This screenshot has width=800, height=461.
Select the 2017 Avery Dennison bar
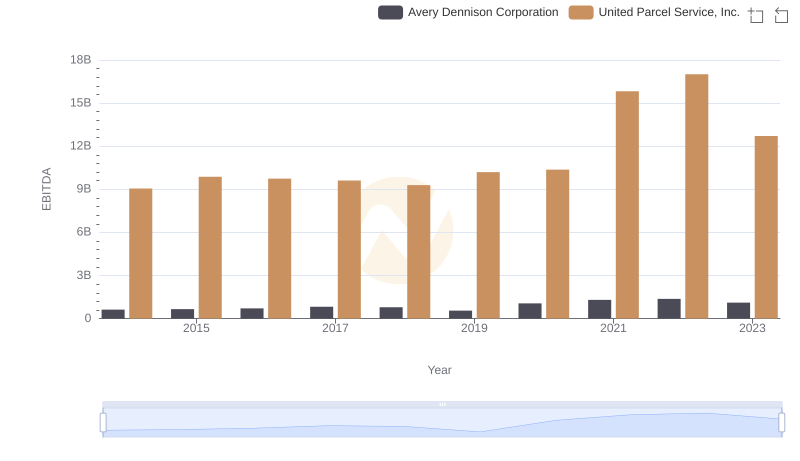point(321,313)
